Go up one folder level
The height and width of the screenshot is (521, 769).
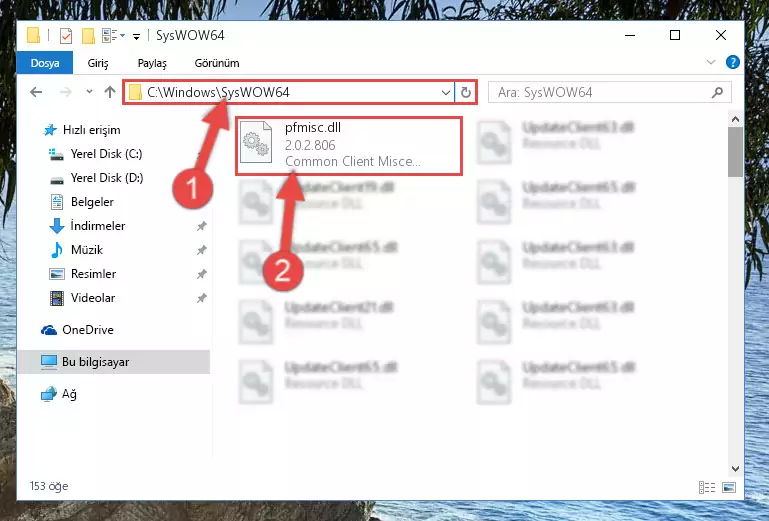(x=110, y=92)
